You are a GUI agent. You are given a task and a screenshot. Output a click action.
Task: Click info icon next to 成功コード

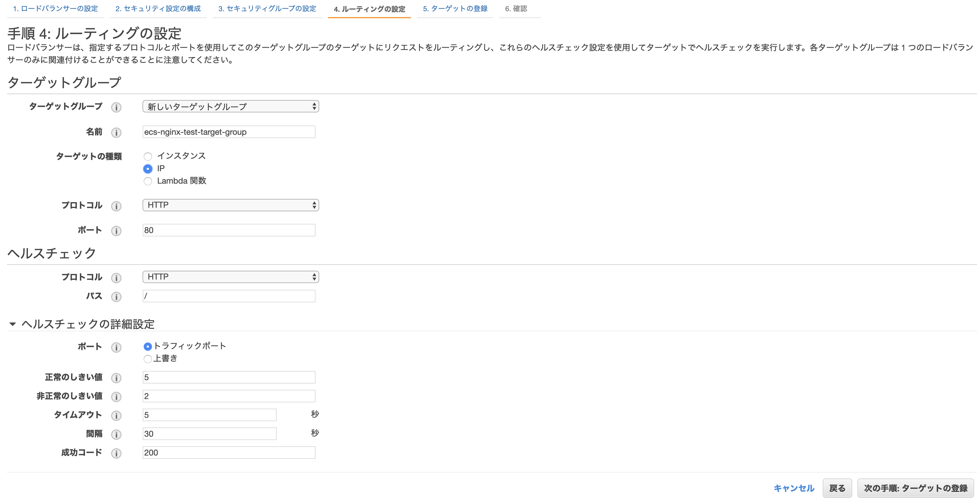coord(116,453)
